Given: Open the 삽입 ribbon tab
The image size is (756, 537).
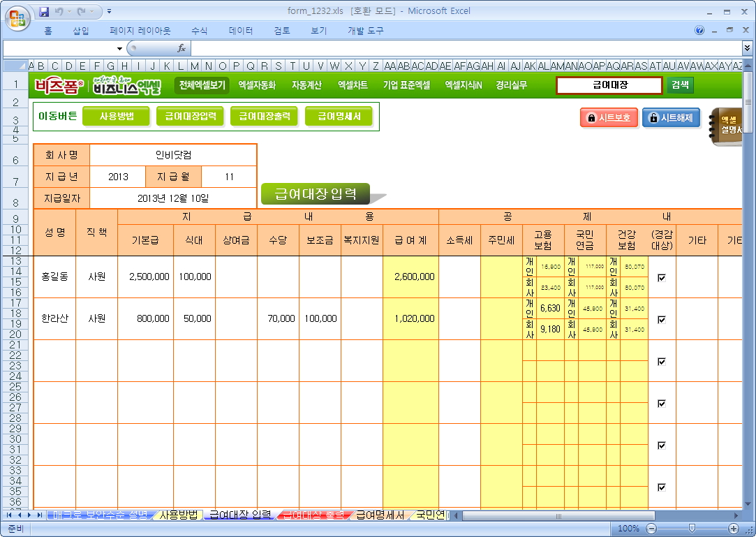Looking at the screenshot, I should coord(81,31).
